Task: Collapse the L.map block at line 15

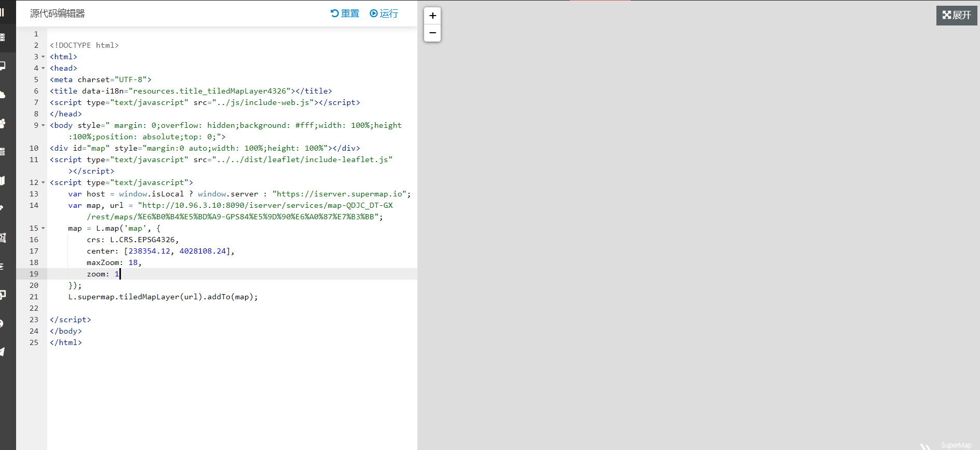Action: [x=43, y=228]
